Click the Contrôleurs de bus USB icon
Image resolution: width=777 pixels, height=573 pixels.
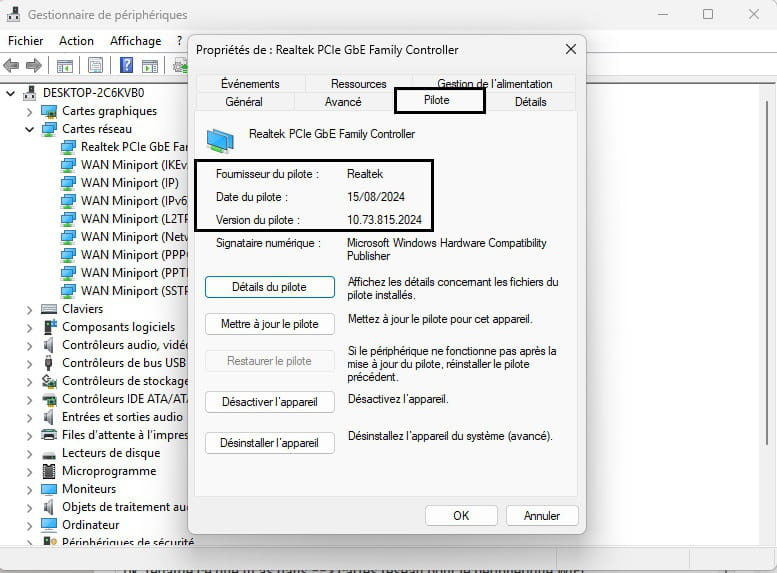(x=48, y=363)
